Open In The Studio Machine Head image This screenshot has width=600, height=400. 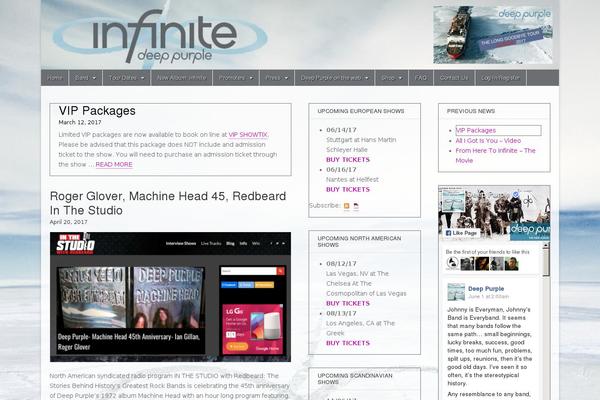[170, 297]
